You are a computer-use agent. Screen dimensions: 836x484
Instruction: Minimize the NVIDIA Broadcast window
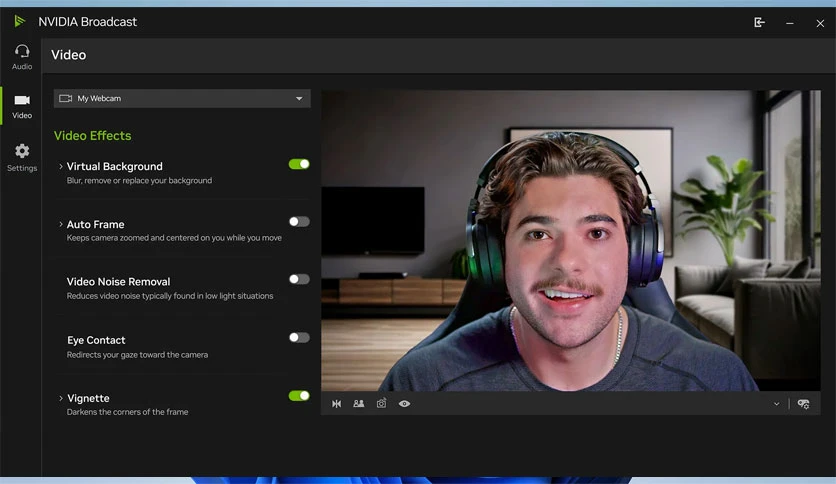tap(790, 23)
